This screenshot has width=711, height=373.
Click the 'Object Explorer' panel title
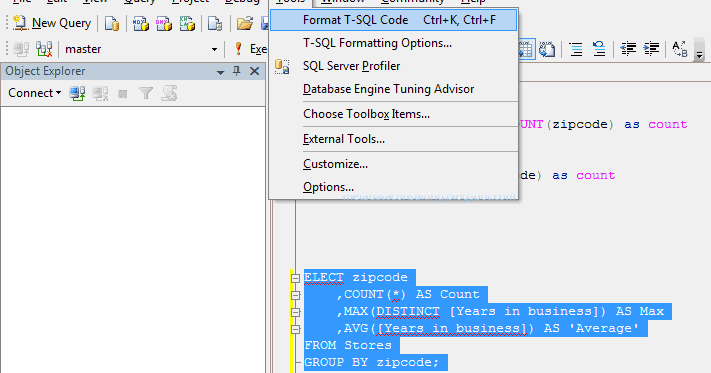click(45, 71)
